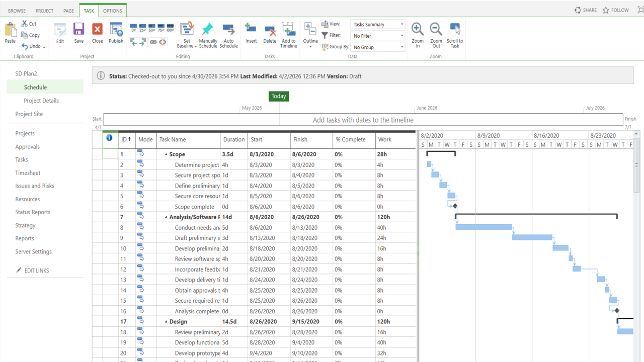Sort by the ID column header

pyautogui.click(x=127, y=140)
